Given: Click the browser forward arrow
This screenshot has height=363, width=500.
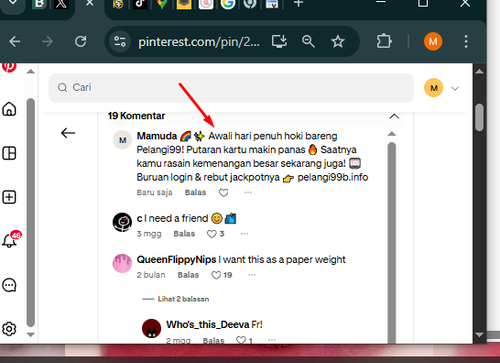Looking at the screenshot, I should click(x=47, y=42).
